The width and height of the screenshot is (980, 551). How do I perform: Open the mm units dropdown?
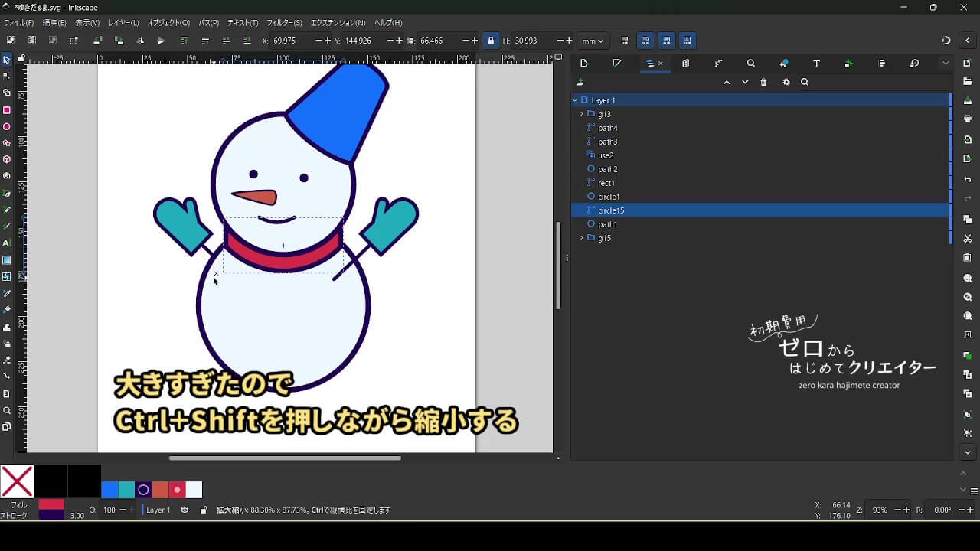[x=592, y=41]
